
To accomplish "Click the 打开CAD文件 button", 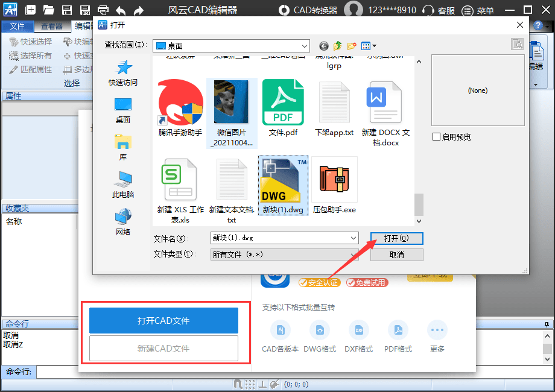I will (x=163, y=320).
